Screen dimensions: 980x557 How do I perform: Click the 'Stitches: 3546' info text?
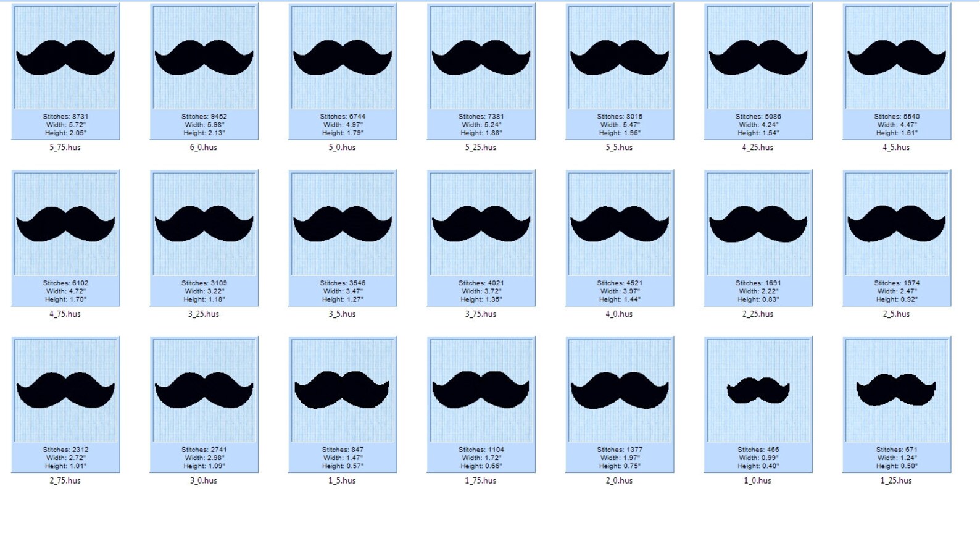[x=343, y=283]
